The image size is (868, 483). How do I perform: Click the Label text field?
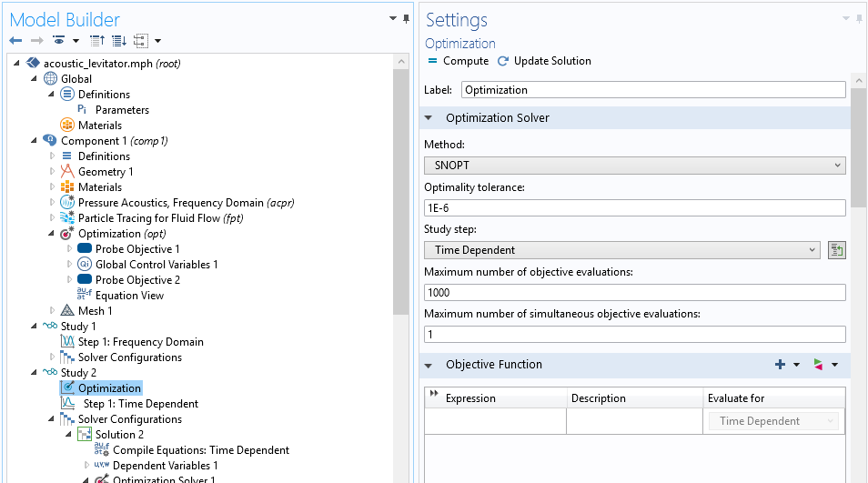(x=653, y=90)
